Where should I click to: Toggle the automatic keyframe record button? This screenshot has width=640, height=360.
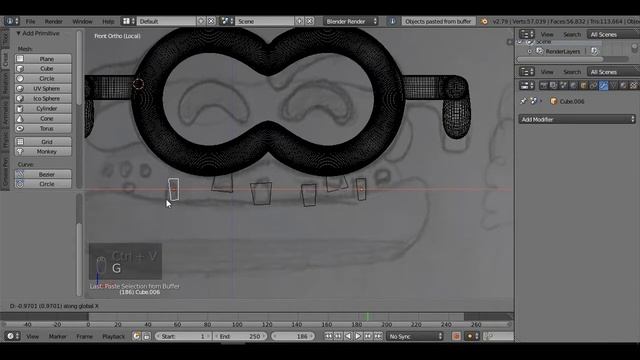[456, 336]
